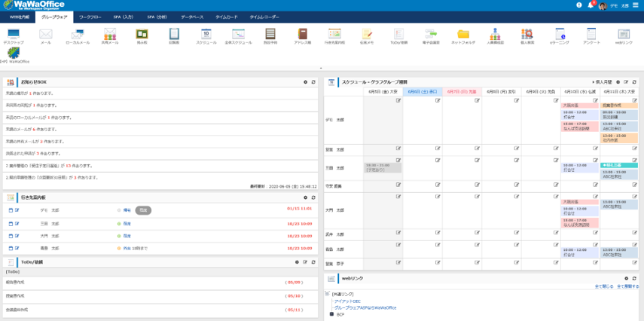The height and width of the screenshot is (321, 644).
Task: Open the 報告書作成 ToDo item
Action: 16,283
